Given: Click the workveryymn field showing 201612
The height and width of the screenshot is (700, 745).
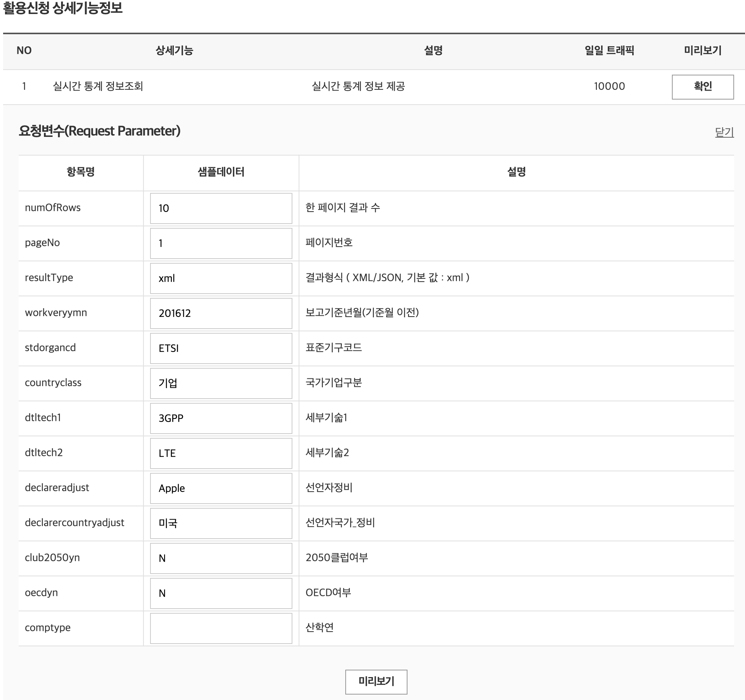Looking at the screenshot, I should tap(220, 313).
